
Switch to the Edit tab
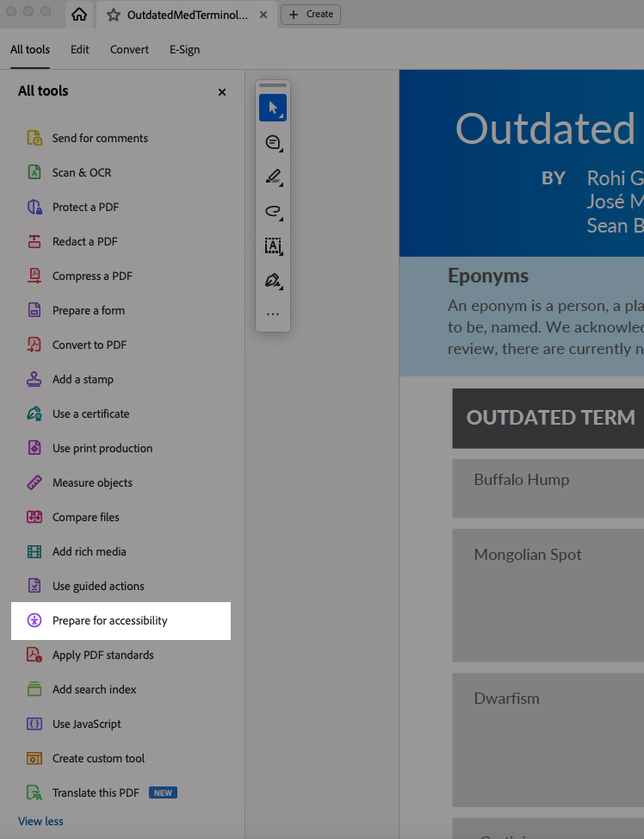(80, 50)
